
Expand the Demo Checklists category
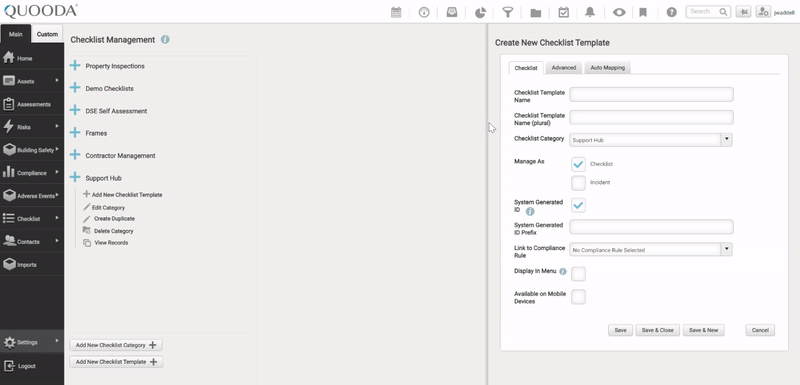pos(75,88)
